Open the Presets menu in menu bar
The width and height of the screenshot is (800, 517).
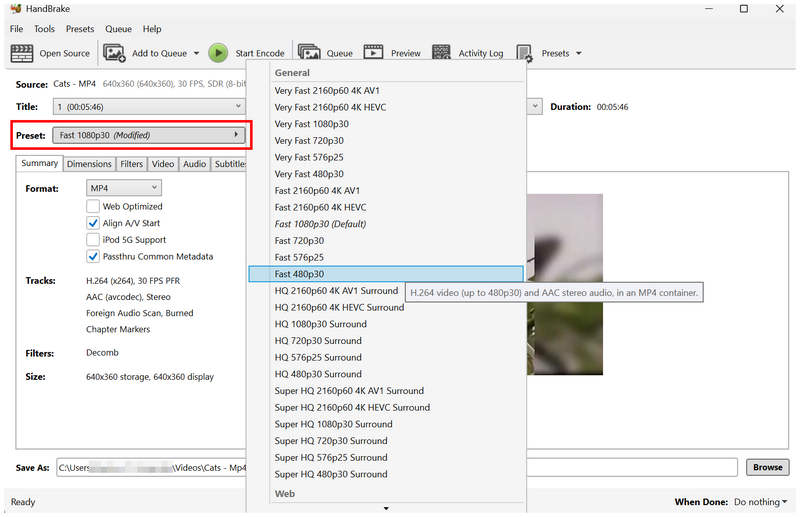(80, 29)
